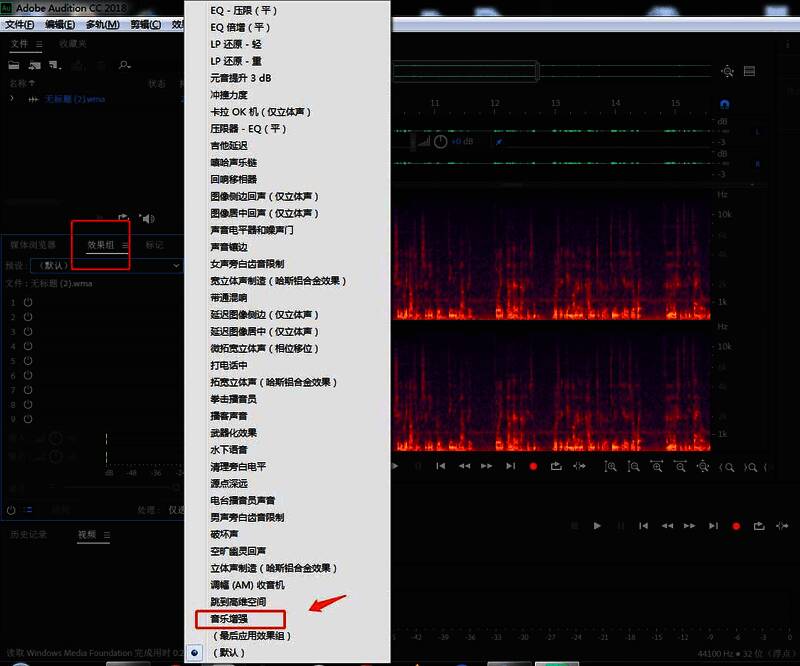Choose 音乐增强 from the preset list
The image size is (800, 666).
tap(229, 618)
